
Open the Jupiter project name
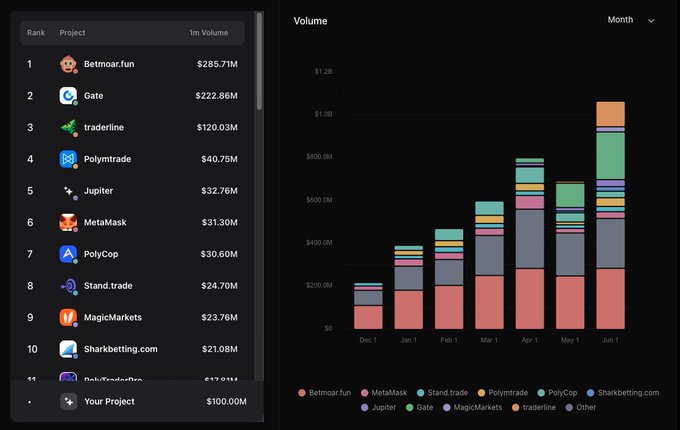(98, 191)
